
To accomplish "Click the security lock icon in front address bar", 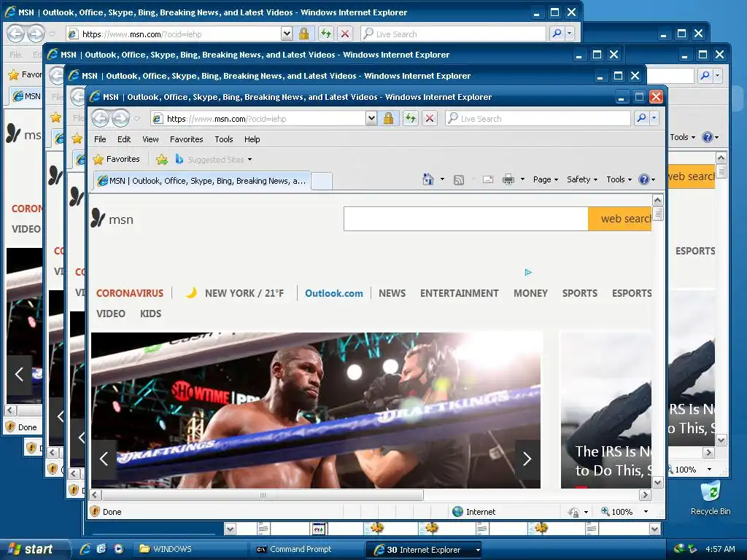I will point(388,119).
